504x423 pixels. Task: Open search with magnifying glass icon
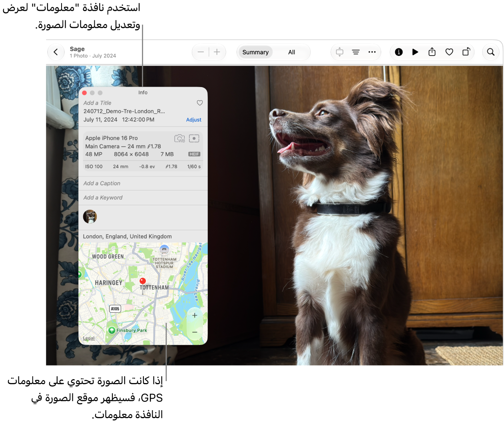(x=491, y=52)
